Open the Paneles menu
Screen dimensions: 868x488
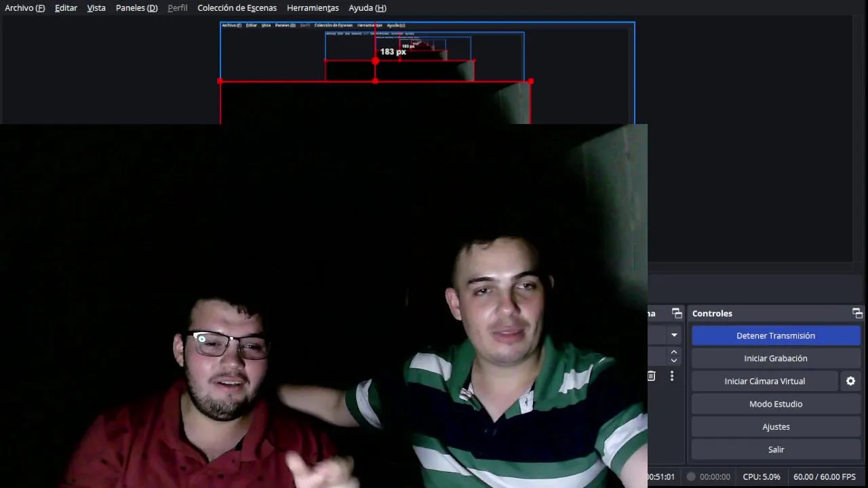[136, 8]
